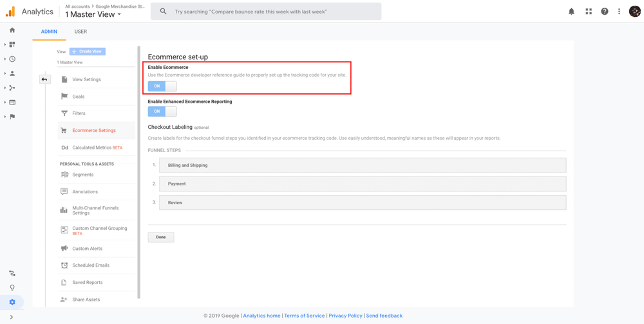The height and width of the screenshot is (324, 644).
Task: Open Calculated Metrics menu item
Action: [96, 148]
